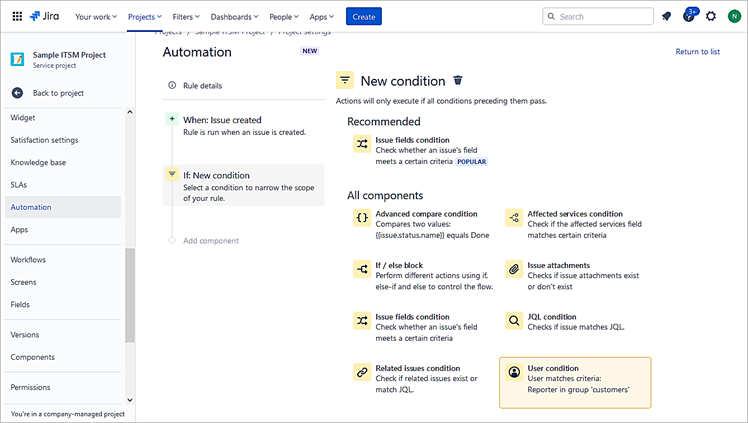Viewport: 748px width, 423px height.
Task: Open the settings gear icon
Action: tap(711, 16)
